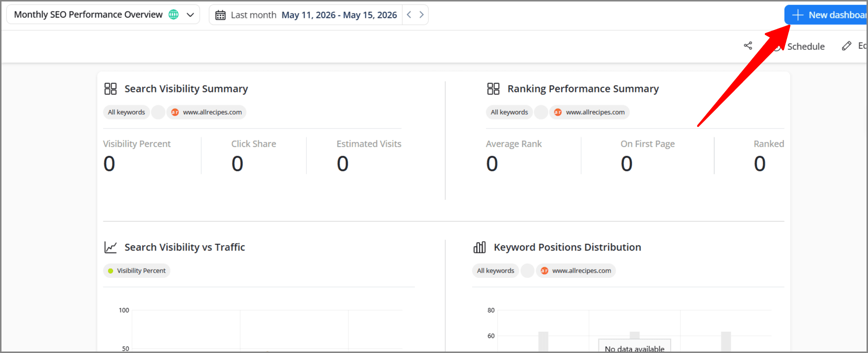The image size is (868, 353).
Task: Click the 100 axis label on visibility chart
Action: tap(124, 310)
